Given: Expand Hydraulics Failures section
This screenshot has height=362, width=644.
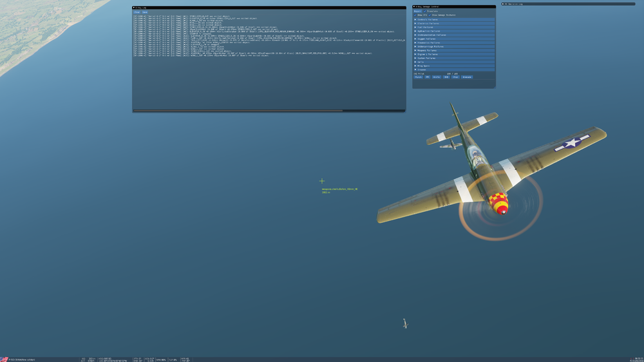Looking at the screenshot, I should pos(454,31).
